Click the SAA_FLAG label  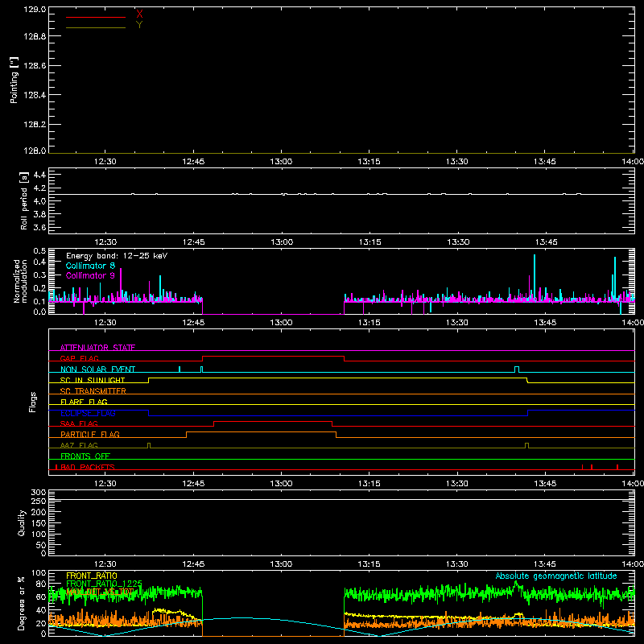[79, 423]
